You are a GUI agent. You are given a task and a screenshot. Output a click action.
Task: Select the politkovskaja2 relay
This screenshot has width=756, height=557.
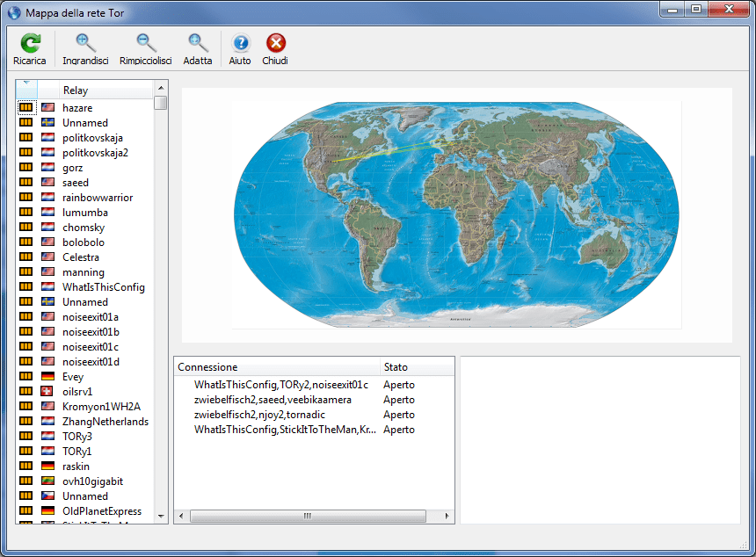click(x=96, y=153)
